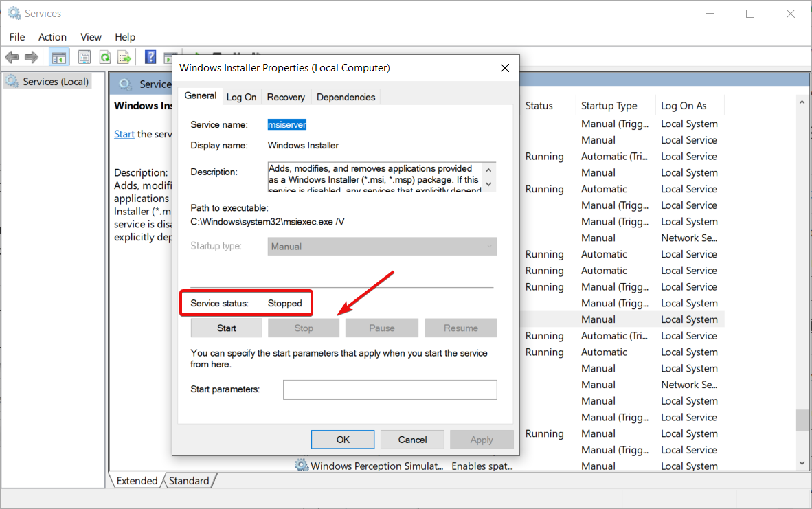Switch to the Recovery tab
This screenshot has width=812, height=509.
coord(286,98)
